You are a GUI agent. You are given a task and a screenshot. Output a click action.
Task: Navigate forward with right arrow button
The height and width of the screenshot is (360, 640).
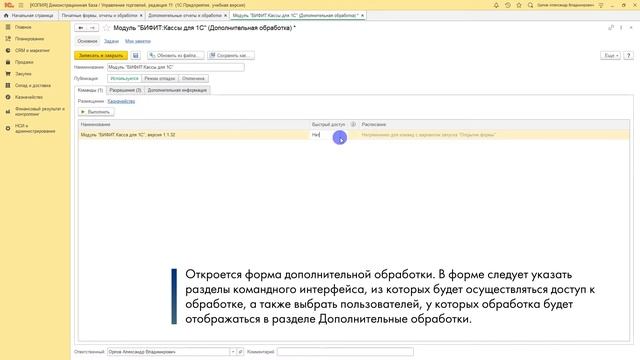(92, 28)
